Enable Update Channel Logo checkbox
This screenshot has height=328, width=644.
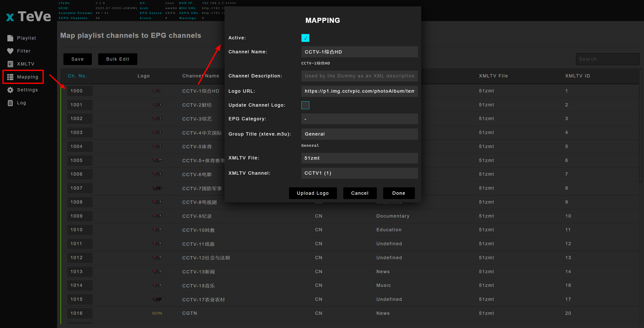pyautogui.click(x=305, y=105)
